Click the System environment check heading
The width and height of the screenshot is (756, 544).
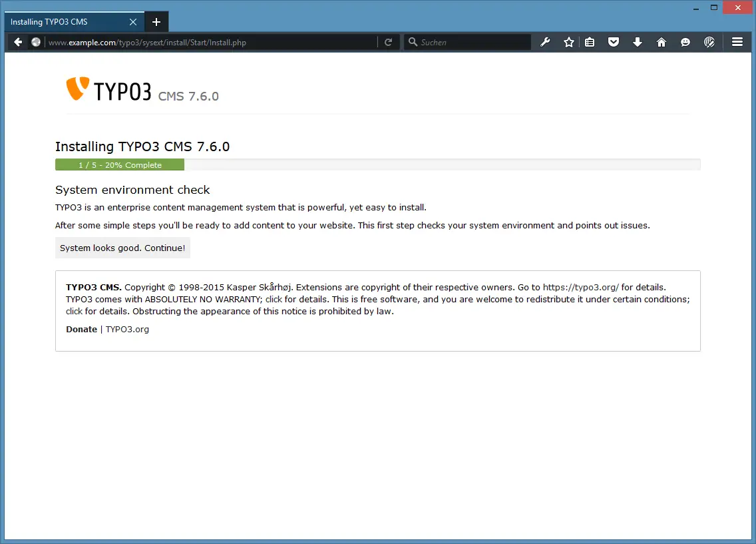[x=132, y=190]
